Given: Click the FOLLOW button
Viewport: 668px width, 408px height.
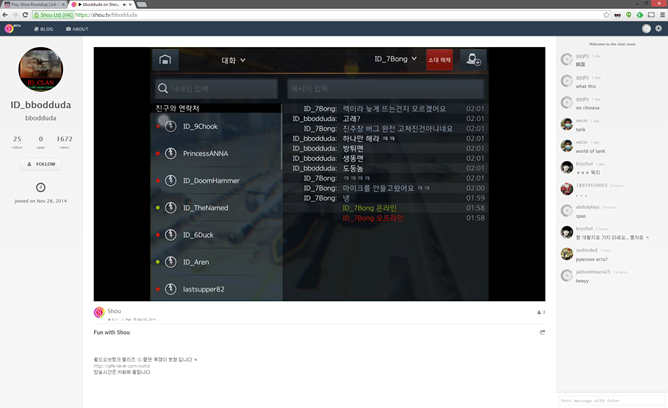Looking at the screenshot, I should [x=41, y=164].
